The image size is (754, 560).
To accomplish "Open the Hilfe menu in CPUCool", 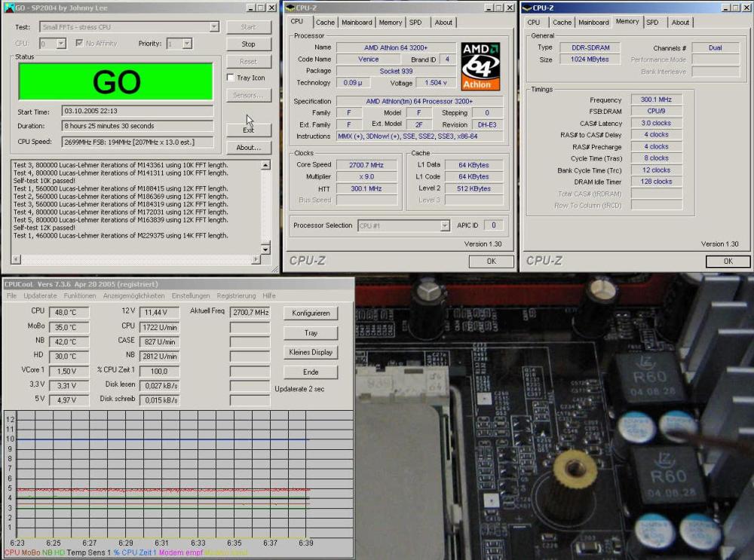I will pyautogui.click(x=269, y=295).
